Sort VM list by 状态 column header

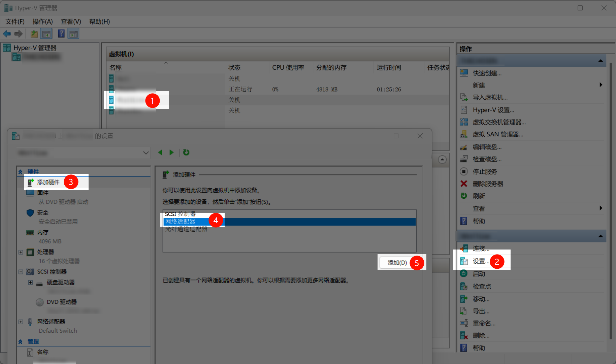[234, 68]
